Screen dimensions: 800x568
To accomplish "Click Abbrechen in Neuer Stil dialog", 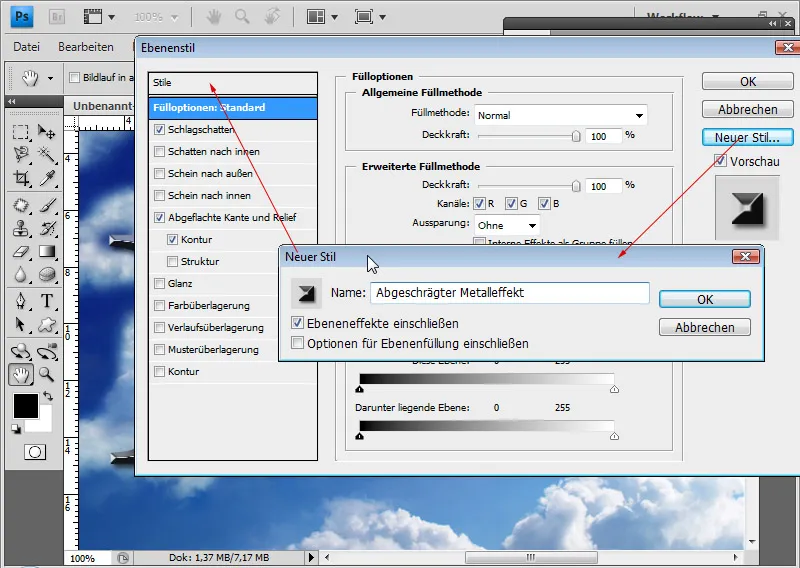I will [x=705, y=328].
